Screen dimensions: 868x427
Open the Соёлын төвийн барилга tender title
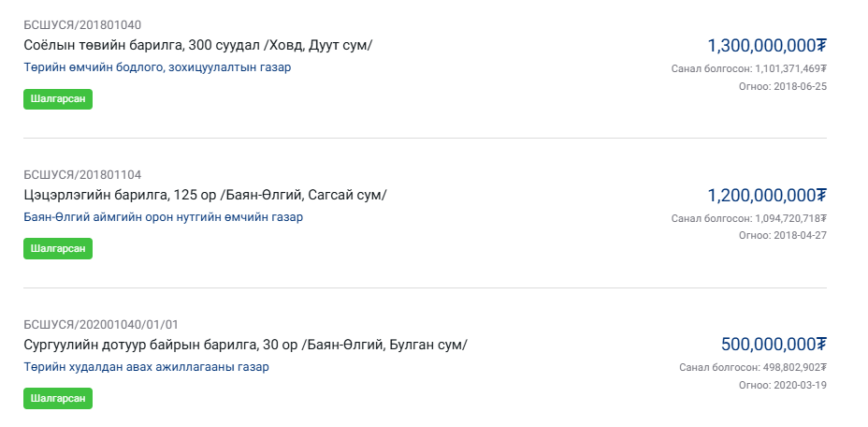tap(197, 45)
